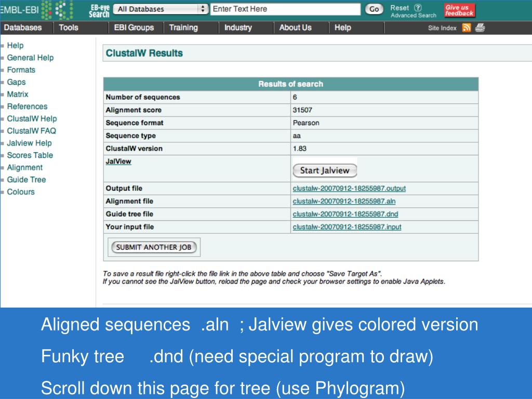The width and height of the screenshot is (532, 399).
Task: Click the JalView label link in table
Action: [x=118, y=162]
